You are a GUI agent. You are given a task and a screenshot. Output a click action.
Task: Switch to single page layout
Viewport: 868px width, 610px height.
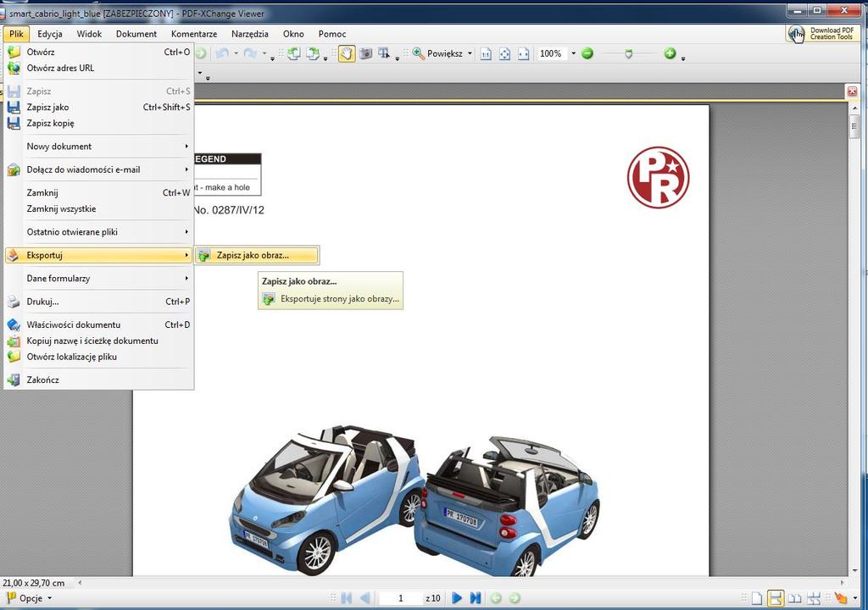(x=757, y=598)
